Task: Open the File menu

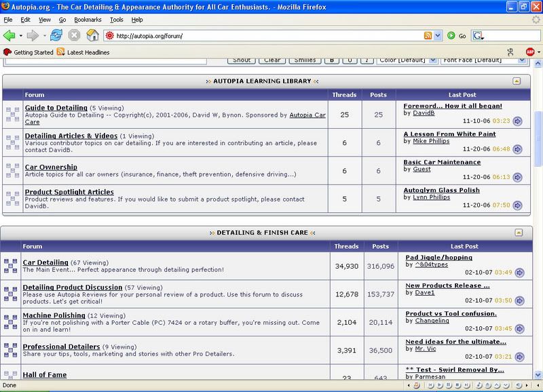Action: point(8,20)
